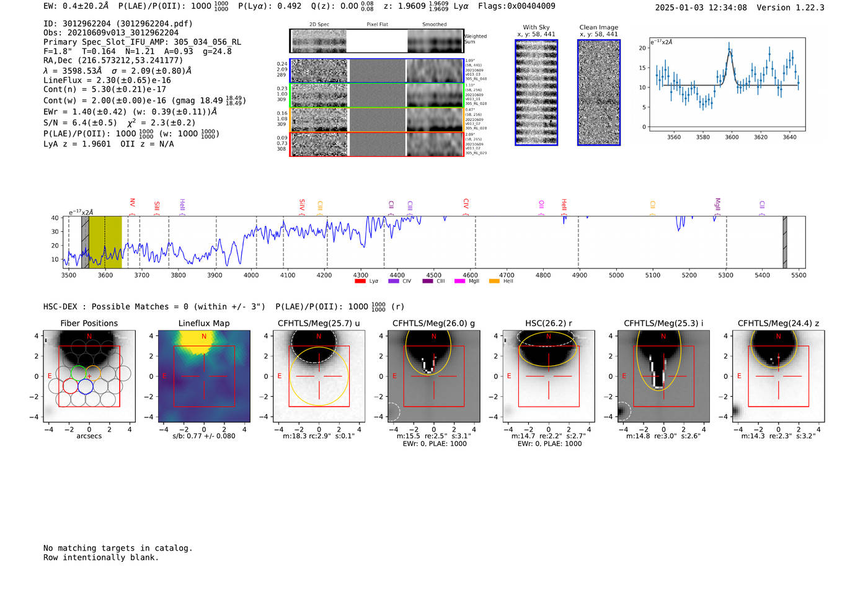Click the RA,Dec coordinates line
This screenshot has width=868, height=591.
click(x=113, y=61)
